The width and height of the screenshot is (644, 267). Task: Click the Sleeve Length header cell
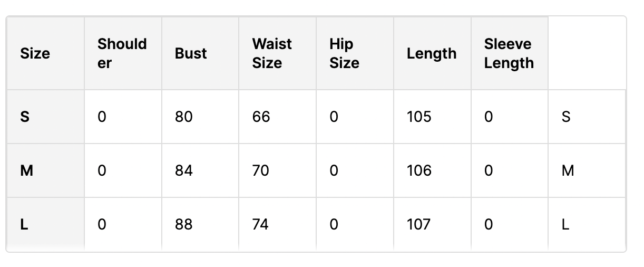510,53
